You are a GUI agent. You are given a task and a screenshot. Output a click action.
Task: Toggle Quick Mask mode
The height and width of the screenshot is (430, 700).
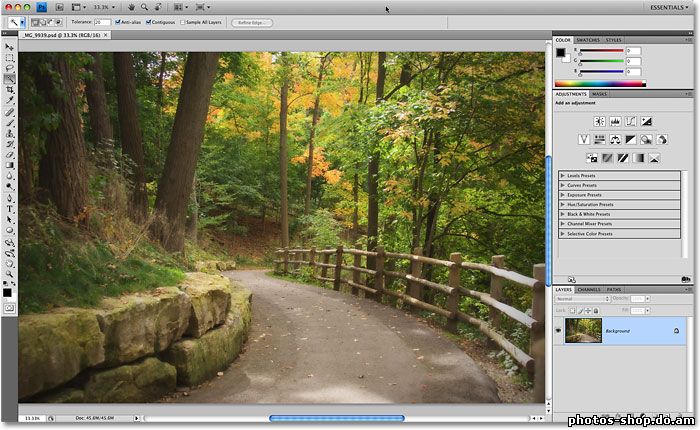9,308
